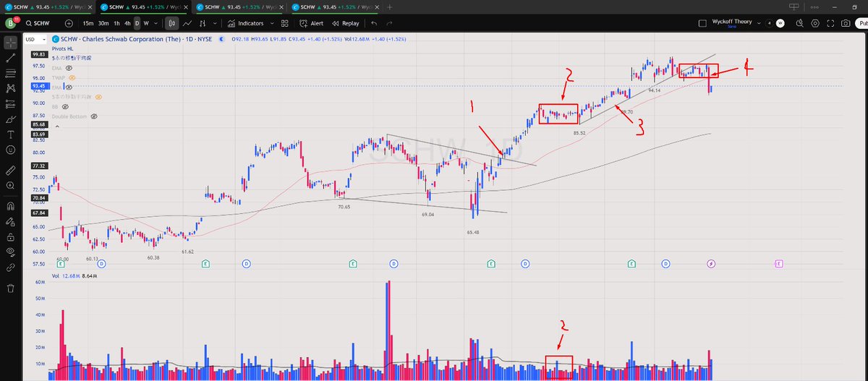Screen dimensions: 868x381
Task: Switch to 4h timeframe
Action: [127, 23]
